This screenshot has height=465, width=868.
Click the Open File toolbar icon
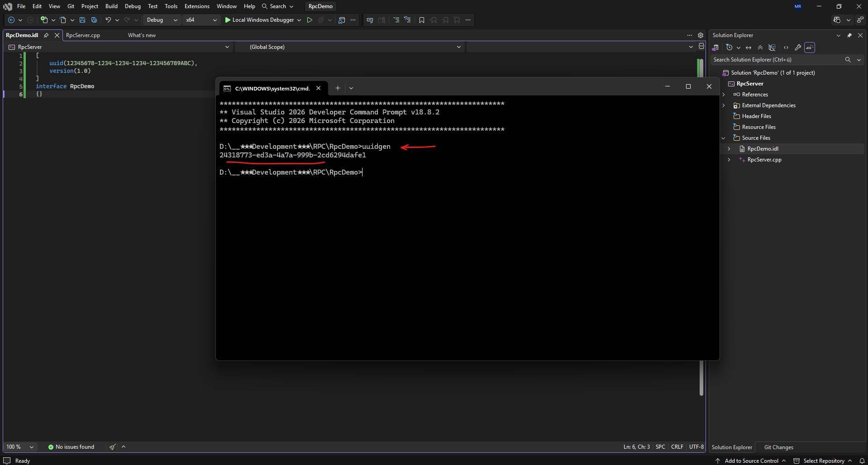coord(63,20)
